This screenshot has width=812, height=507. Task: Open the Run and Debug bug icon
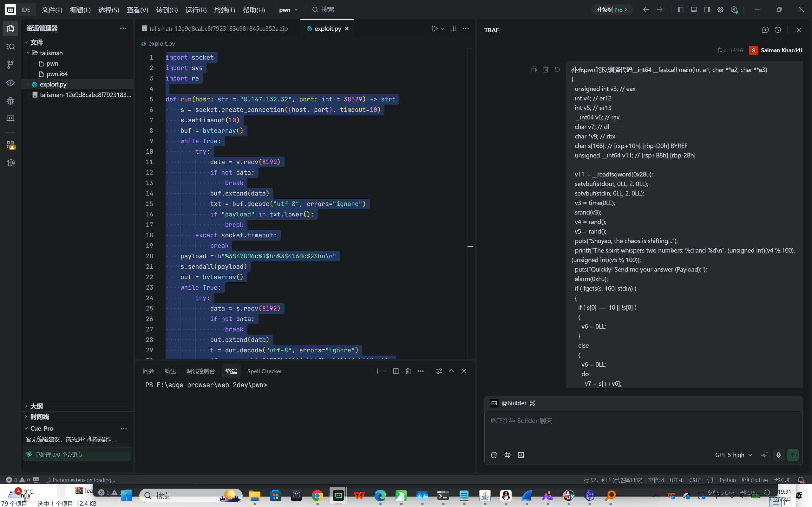click(x=10, y=100)
